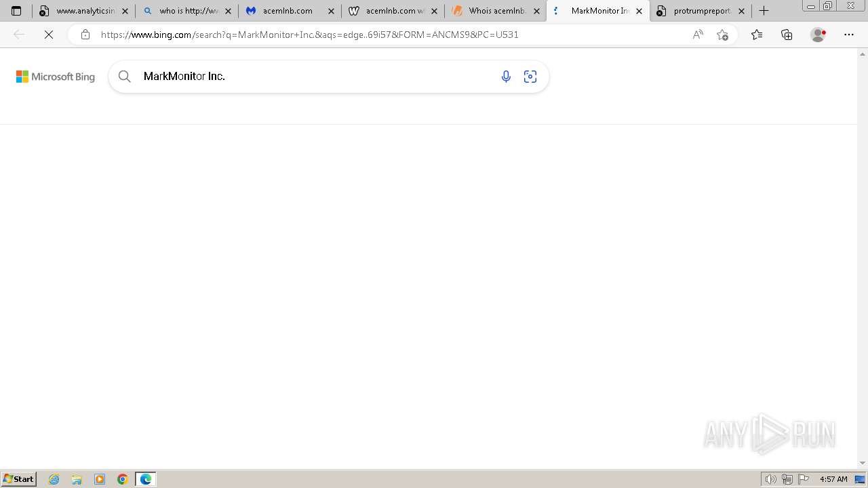Activate Read aloud icon in address bar
868x488 pixels.
[x=698, y=35]
